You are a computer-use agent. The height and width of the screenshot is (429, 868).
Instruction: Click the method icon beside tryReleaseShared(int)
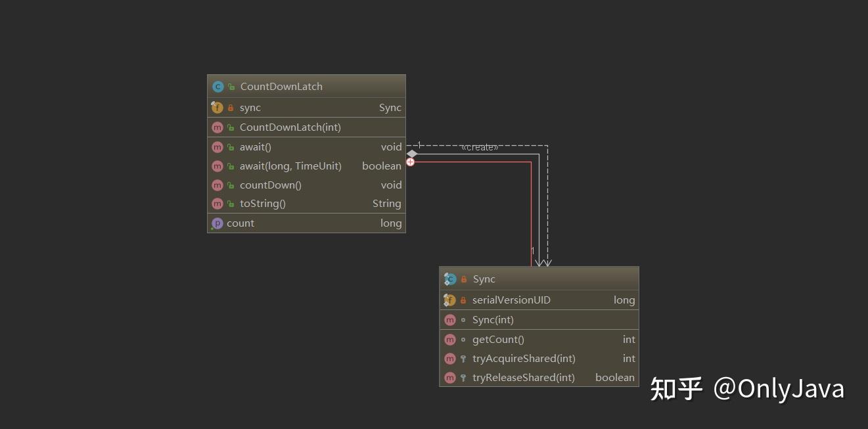click(x=450, y=378)
